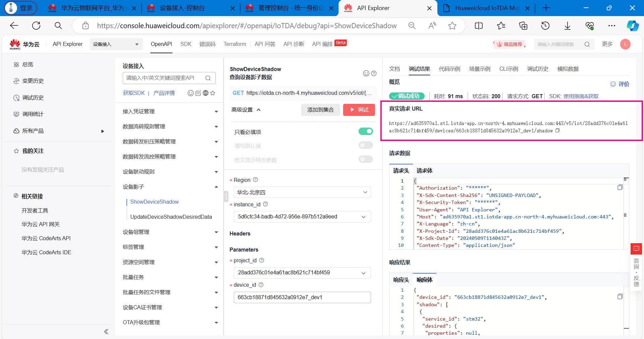Click the device_id input field
Image resolution: width=644 pixels, height=339 pixels.
click(x=302, y=297)
